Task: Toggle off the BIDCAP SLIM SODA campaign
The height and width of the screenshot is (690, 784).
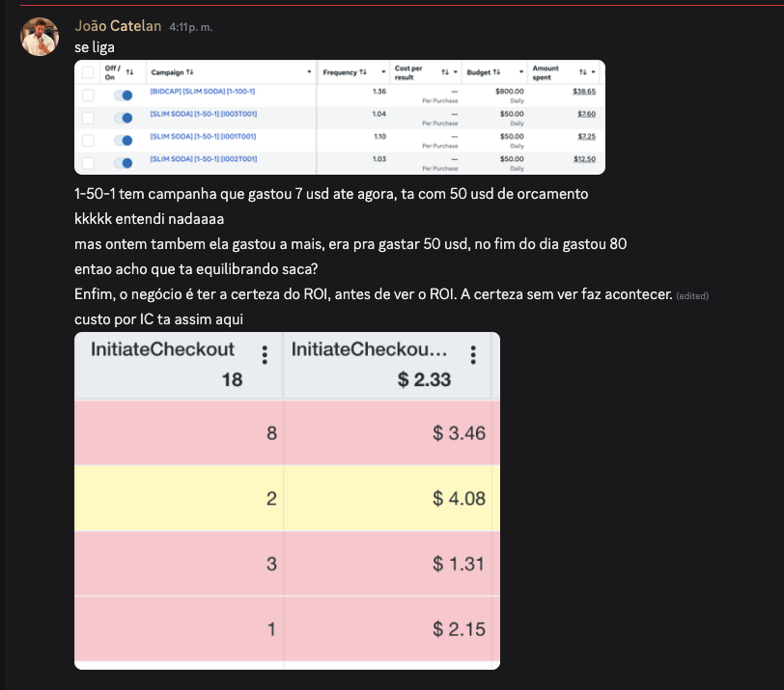Action: 123,95
